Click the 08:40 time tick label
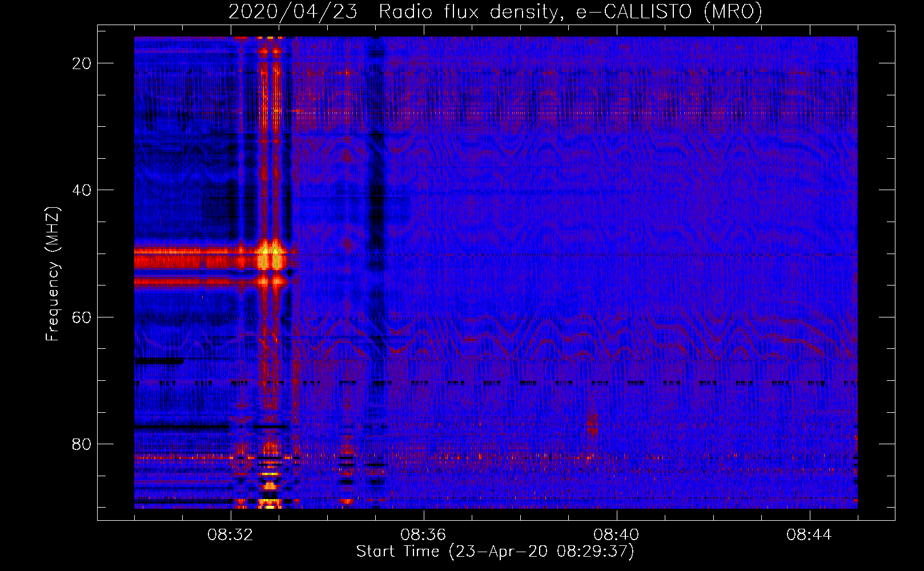The width and height of the screenshot is (924, 571). click(x=616, y=535)
